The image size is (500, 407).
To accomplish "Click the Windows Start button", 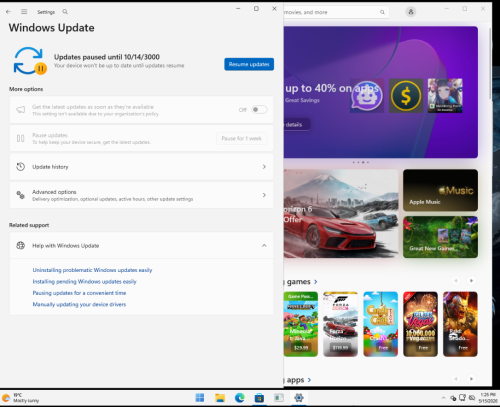I will [x=200, y=398].
